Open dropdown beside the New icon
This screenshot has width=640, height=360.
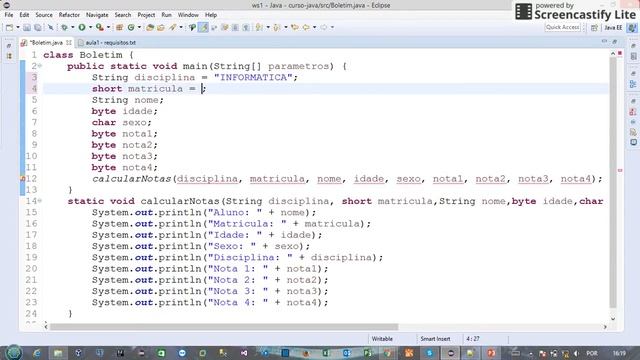click(18, 27)
